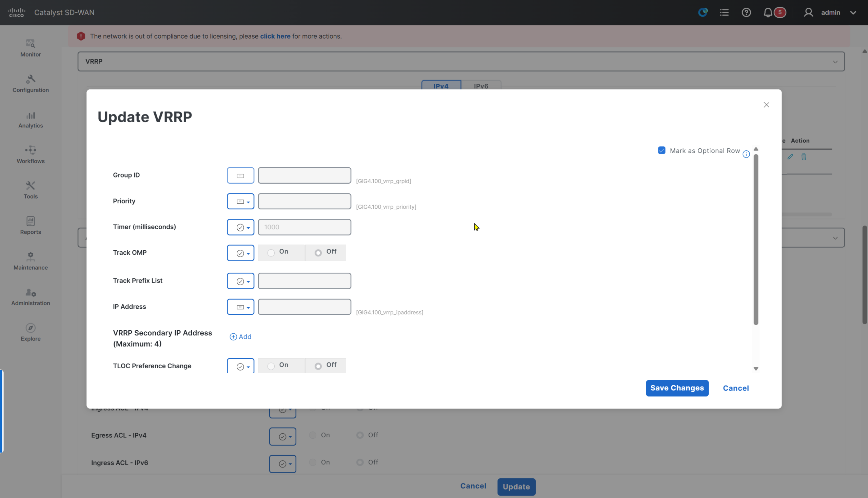This screenshot has height=498, width=868.
Task: Open TLOC Preference Change type dropdown
Action: pyautogui.click(x=240, y=366)
